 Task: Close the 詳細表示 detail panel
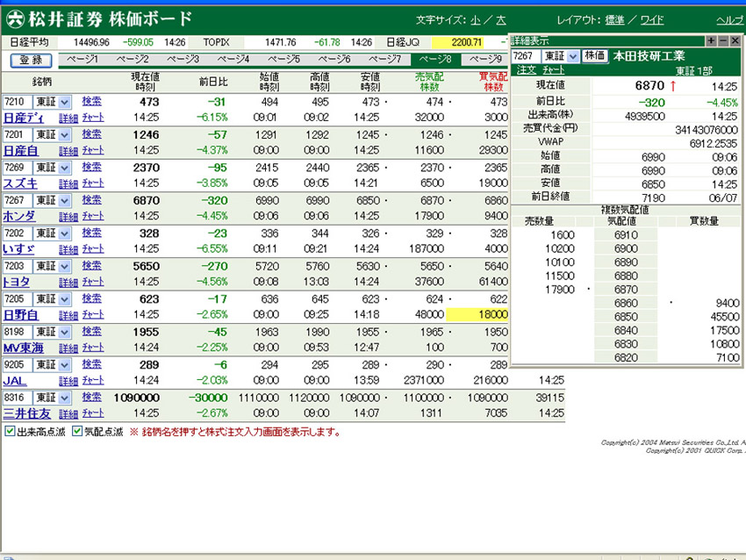coord(735,41)
